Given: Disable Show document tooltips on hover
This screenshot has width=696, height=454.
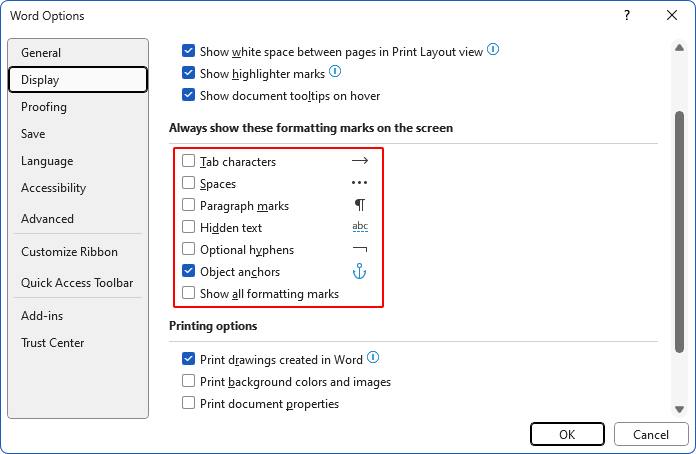Looking at the screenshot, I should pos(189,95).
